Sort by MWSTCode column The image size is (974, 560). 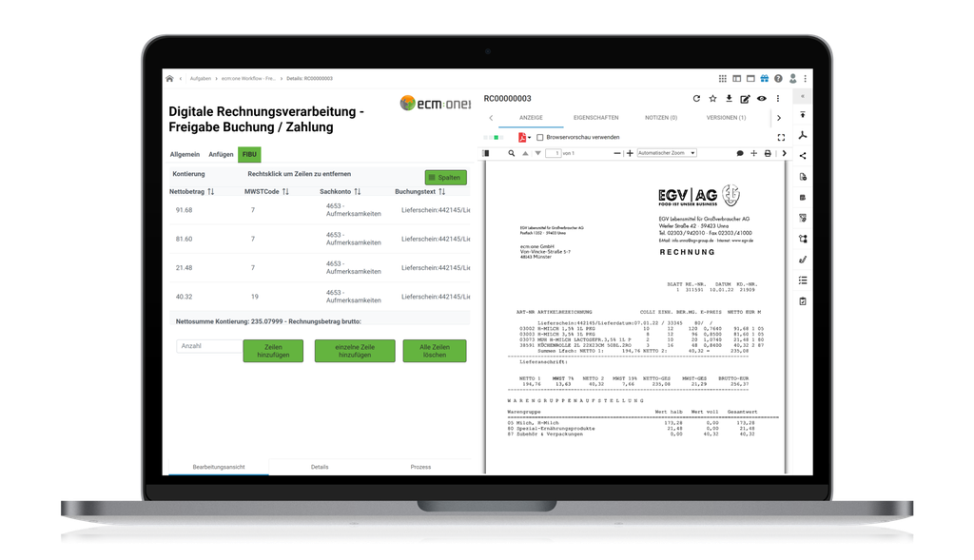(x=285, y=192)
